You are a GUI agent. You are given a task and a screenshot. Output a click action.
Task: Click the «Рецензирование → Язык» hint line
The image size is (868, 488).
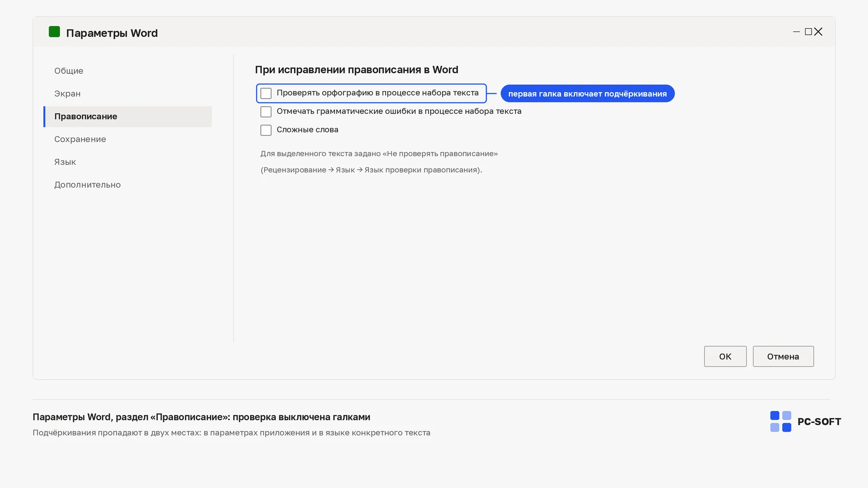[x=371, y=170]
